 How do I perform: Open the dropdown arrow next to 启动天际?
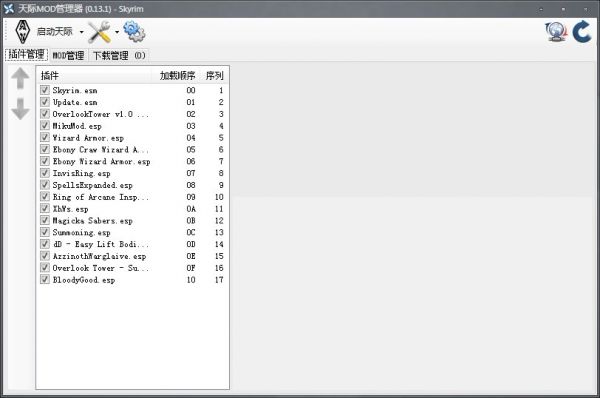[x=82, y=32]
